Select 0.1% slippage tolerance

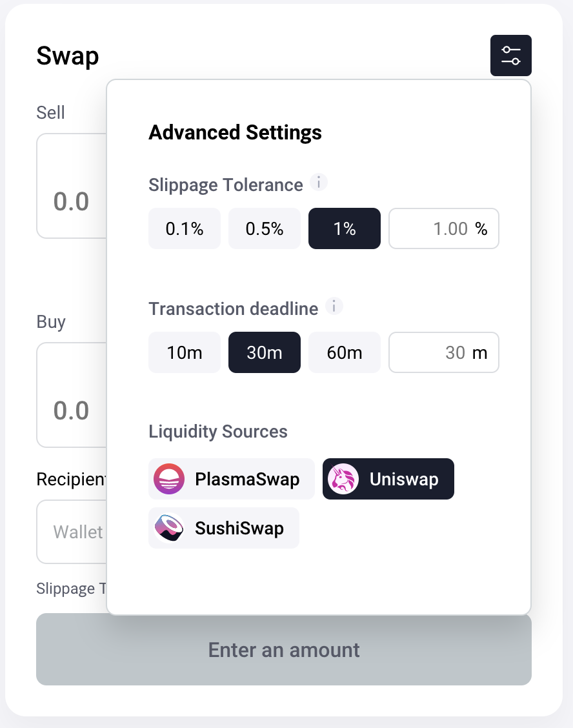[185, 228]
